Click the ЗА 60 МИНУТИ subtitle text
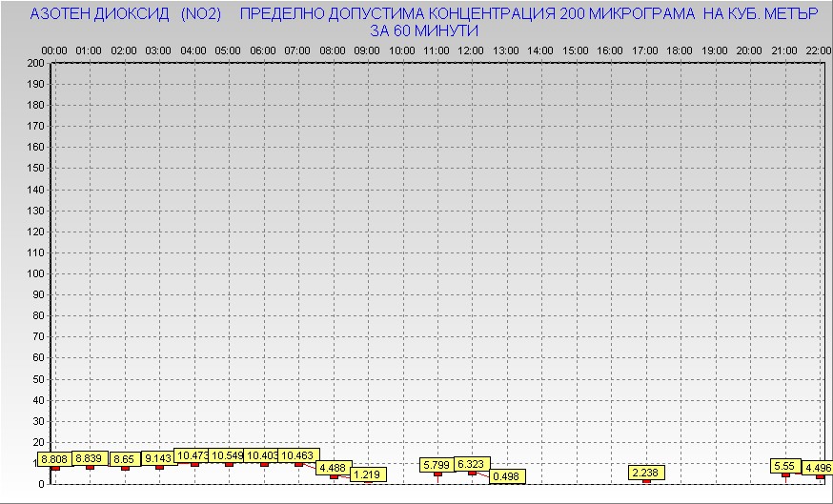The image size is (833, 504). (423, 30)
